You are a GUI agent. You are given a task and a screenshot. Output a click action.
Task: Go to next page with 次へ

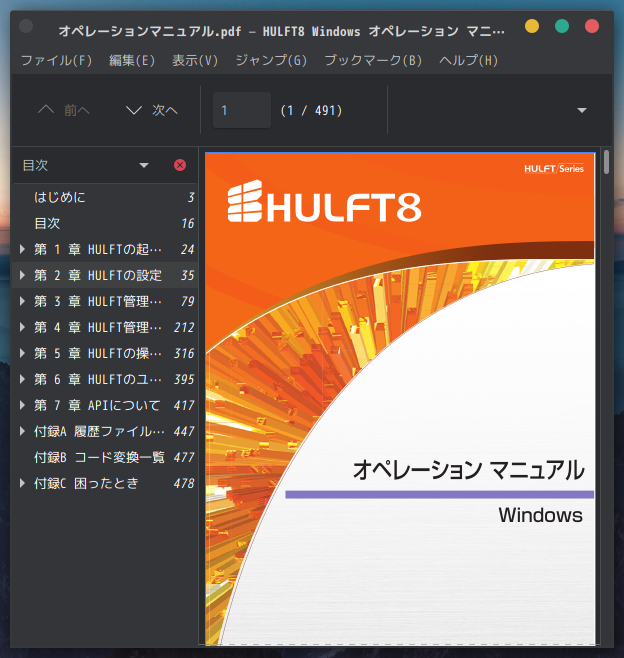[x=152, y=110]
